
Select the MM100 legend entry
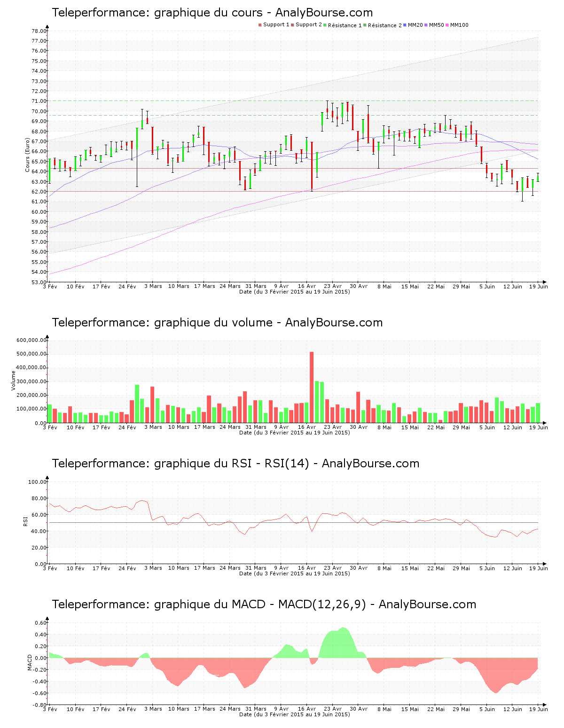(457, 25)
